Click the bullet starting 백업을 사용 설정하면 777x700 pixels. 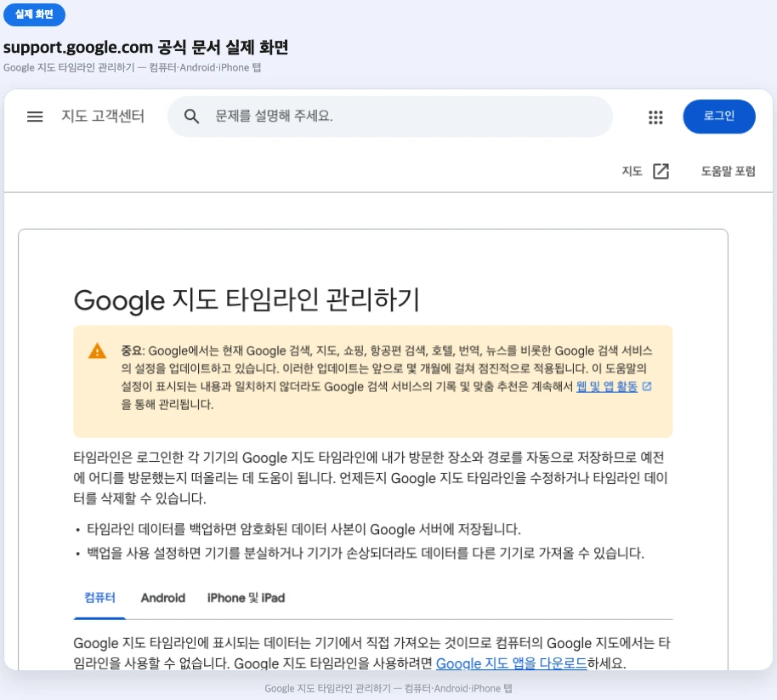[x=366, y=553]
